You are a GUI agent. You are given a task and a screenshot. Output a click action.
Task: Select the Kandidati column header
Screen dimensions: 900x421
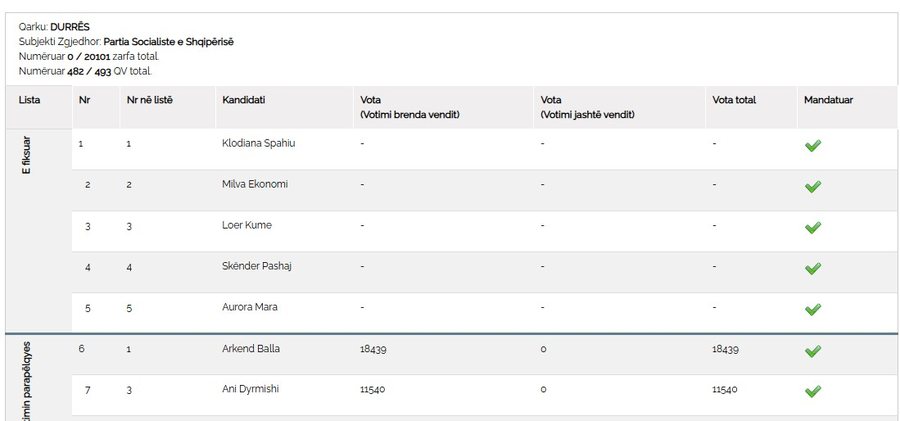point(243,100)
